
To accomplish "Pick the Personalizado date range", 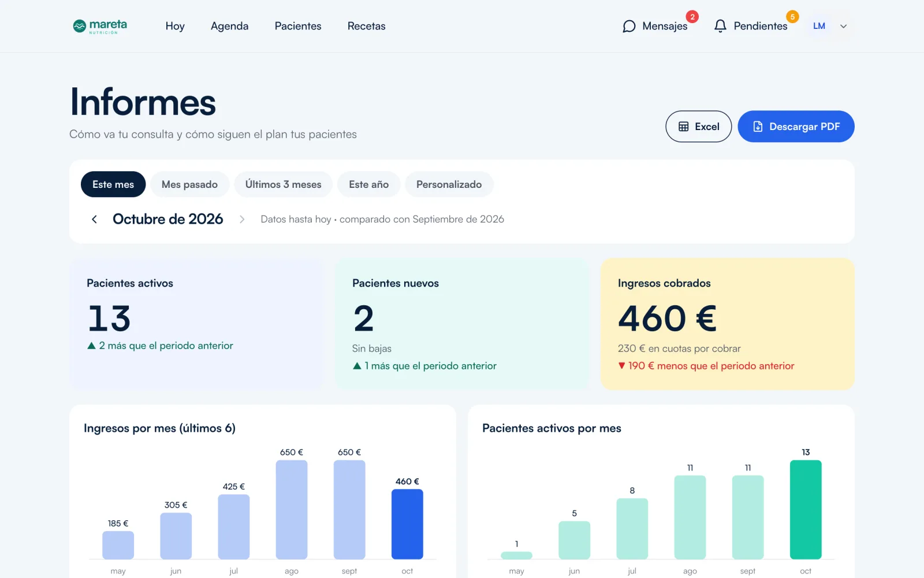I will [449, 184].
